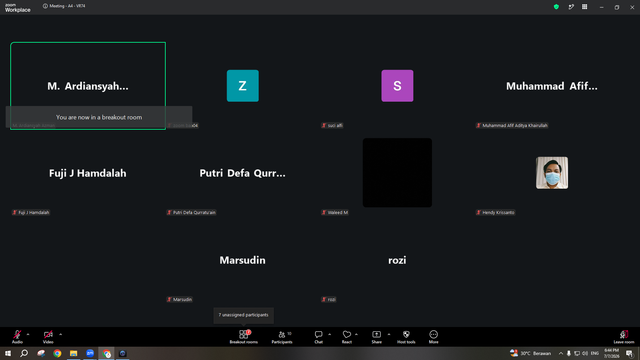
Task: Switch the ENG input language indicator
Action: (595, 353)
